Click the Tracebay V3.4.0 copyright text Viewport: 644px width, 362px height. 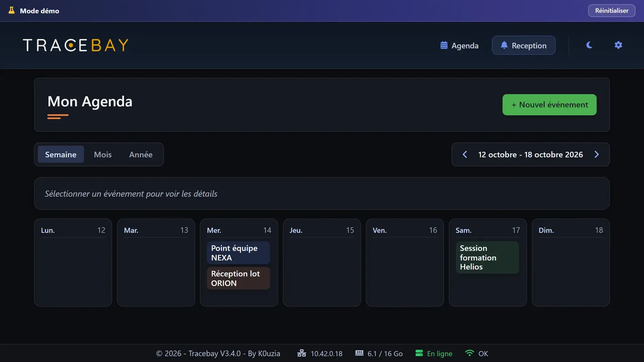[218, 354]
